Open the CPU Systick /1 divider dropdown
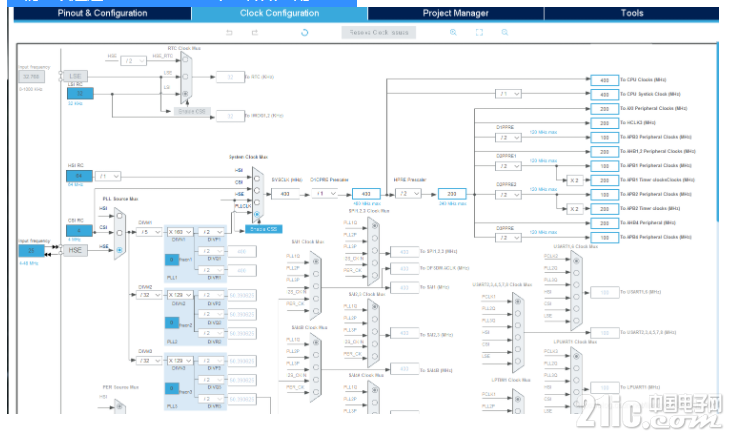Screen dimensions: 730x437 tap(508, 94)
